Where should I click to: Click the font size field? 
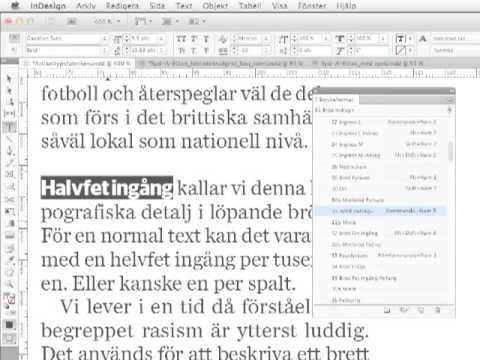point(143,38)
